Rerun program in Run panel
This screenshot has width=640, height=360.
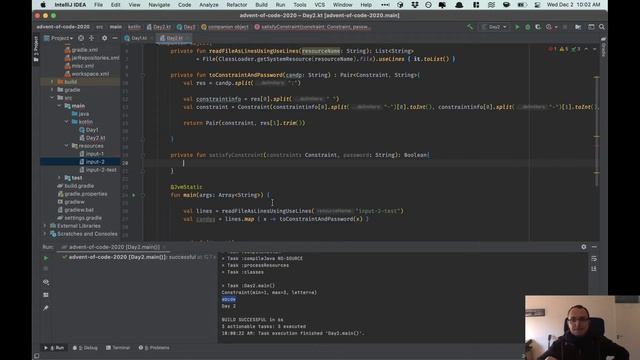click(46, 258)
